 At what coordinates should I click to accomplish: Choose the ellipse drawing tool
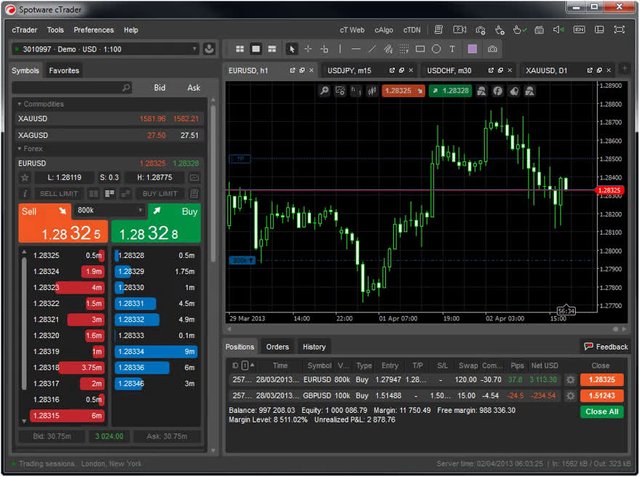(x=435, y=48)
